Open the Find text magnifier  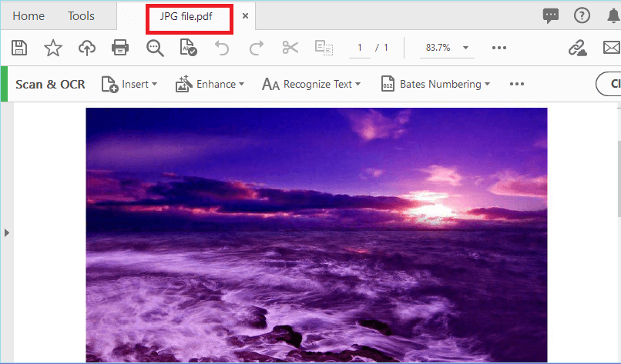tap(155, 48)
